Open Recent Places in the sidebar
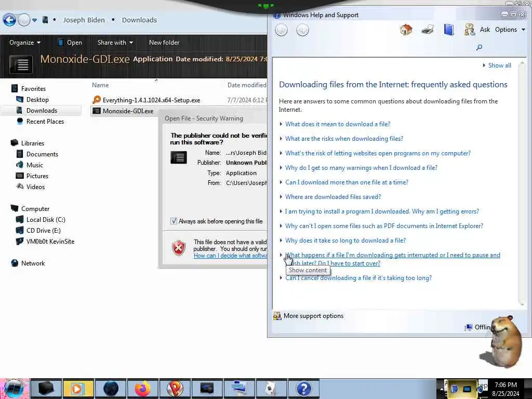This screenshot has width=532, height=399. 45,121
